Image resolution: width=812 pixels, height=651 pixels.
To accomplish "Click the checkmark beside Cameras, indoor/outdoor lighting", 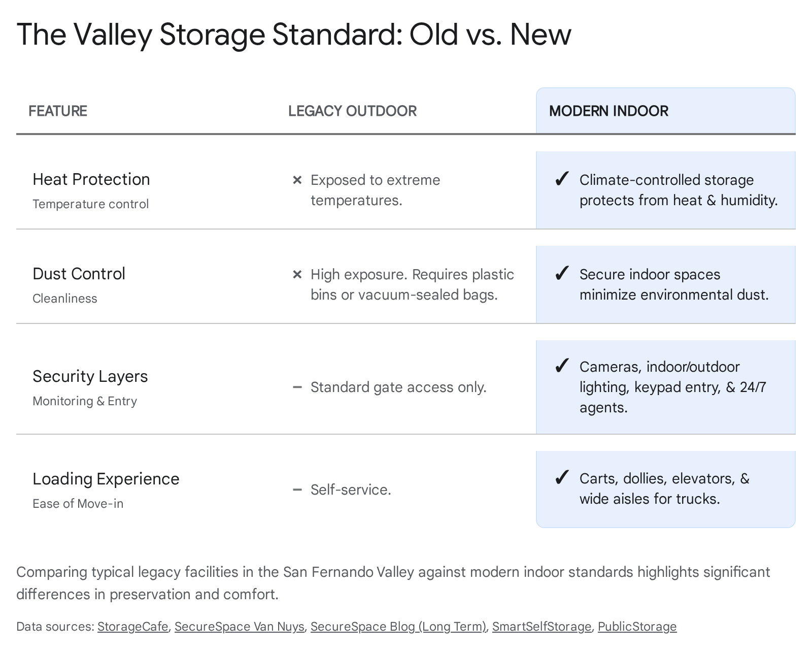I will point(561,366).
